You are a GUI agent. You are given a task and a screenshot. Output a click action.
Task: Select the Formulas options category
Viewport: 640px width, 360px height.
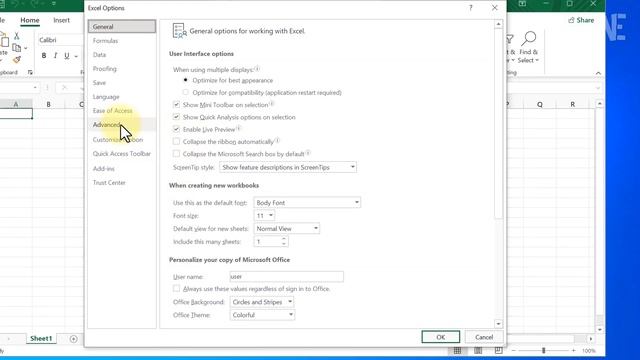122,41
